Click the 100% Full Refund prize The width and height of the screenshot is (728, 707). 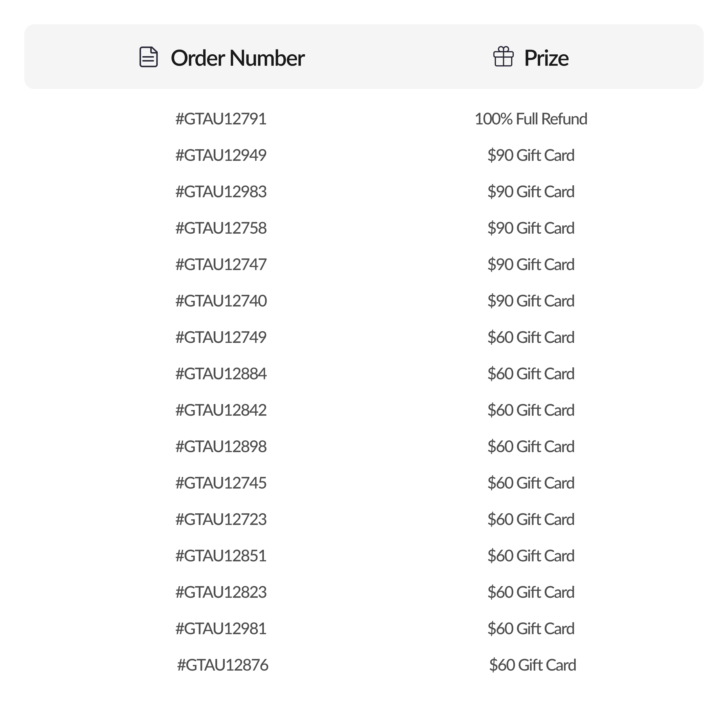[531, 119]
